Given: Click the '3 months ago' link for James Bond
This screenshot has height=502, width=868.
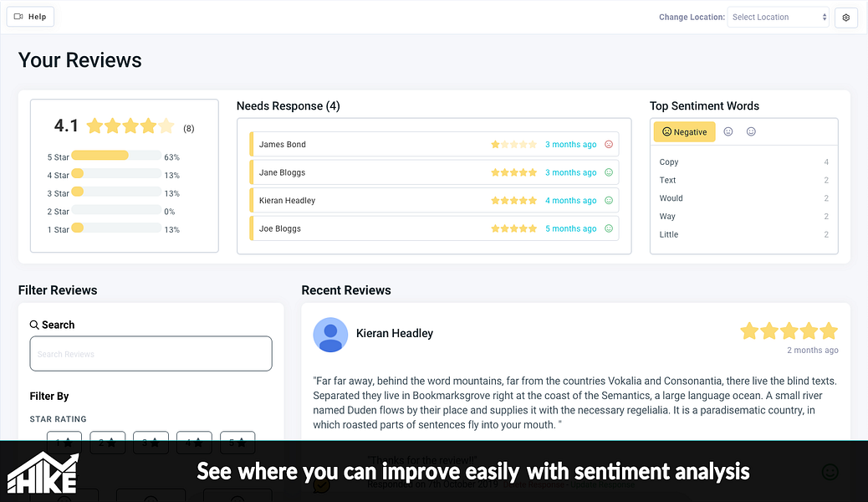Looking at the screenshot, I should [x=571, y=144].
